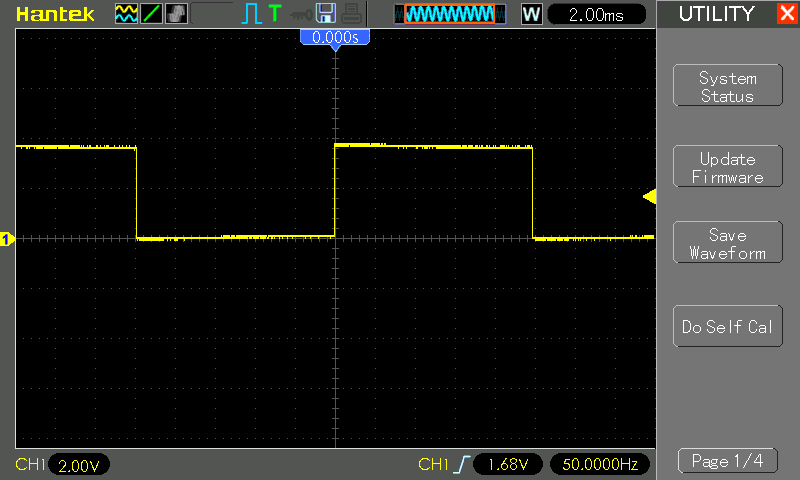Close the UTILITY menu panel
This screenshot has height=480, width=800.
pos(786,14)
